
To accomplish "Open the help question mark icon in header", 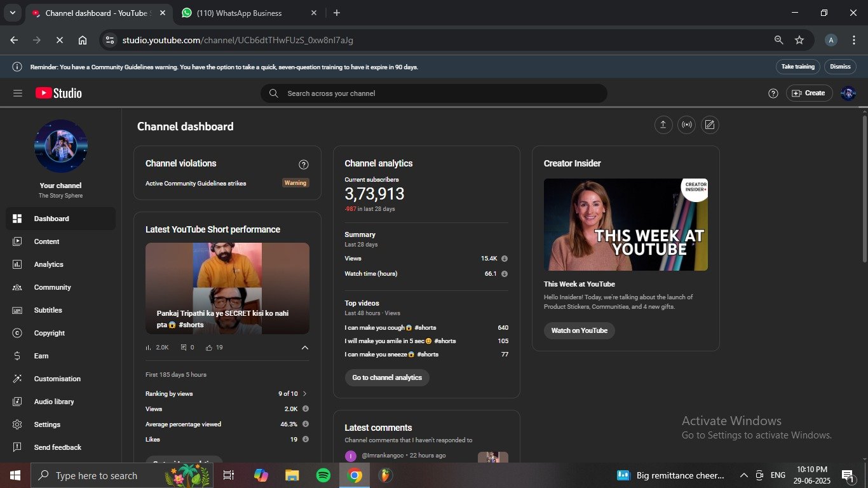I will [773, 93].
